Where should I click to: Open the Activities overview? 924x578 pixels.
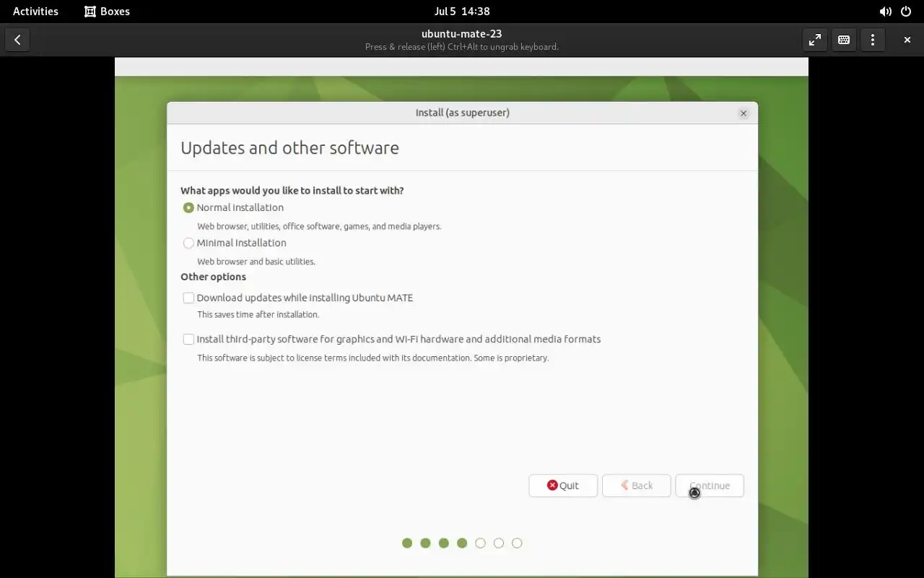(35, 12)
